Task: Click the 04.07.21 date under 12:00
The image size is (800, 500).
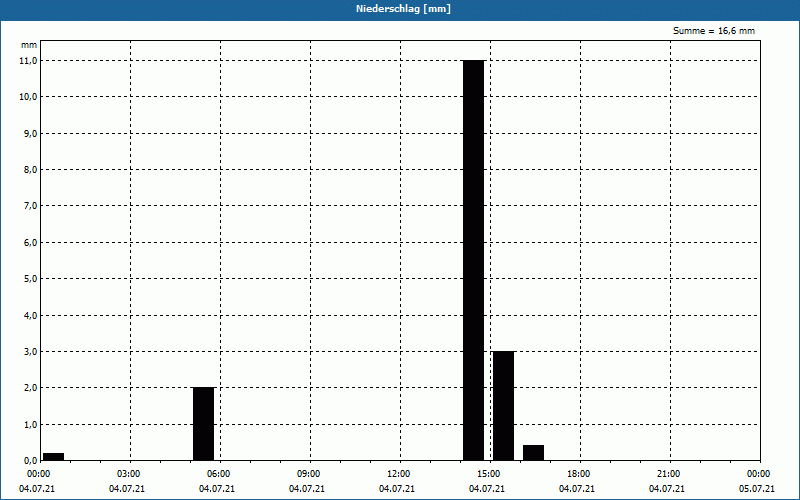Action: tap(397, 489)
